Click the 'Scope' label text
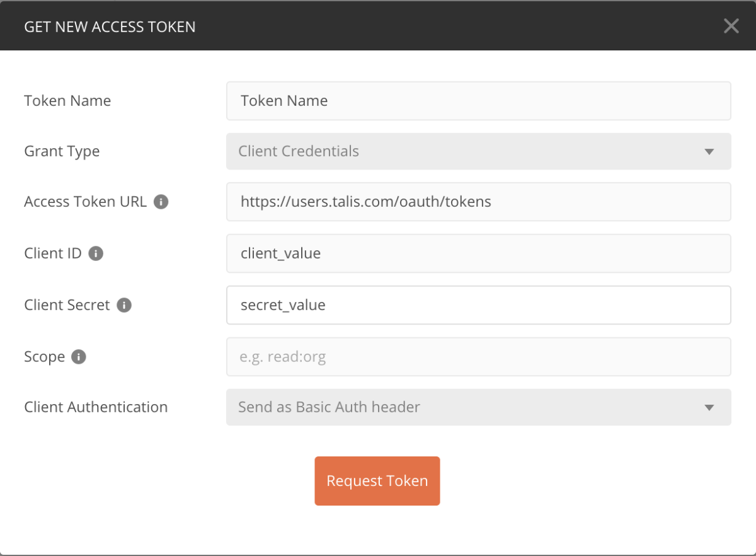This screenshot has height=556, width=756. coord(44,357)
